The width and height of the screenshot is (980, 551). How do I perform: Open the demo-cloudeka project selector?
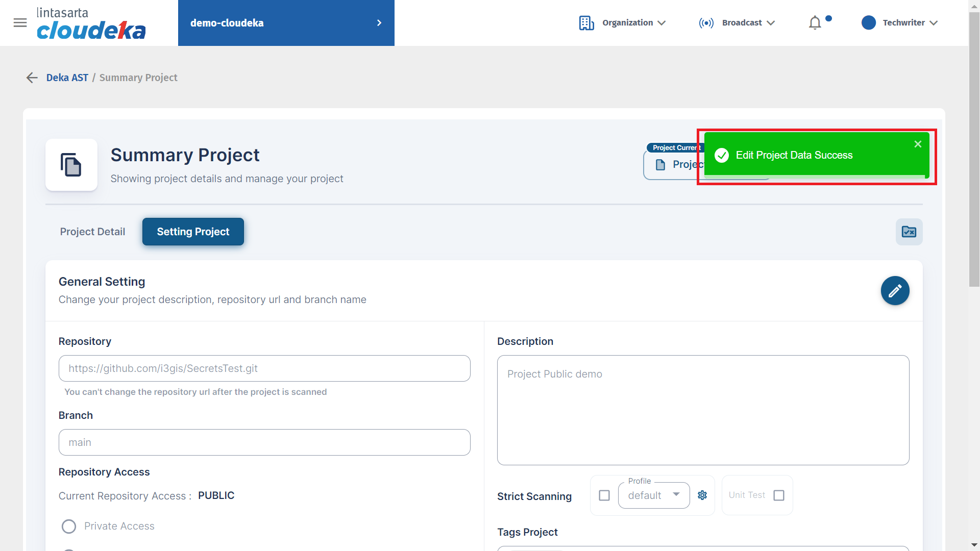click(286, 23)
